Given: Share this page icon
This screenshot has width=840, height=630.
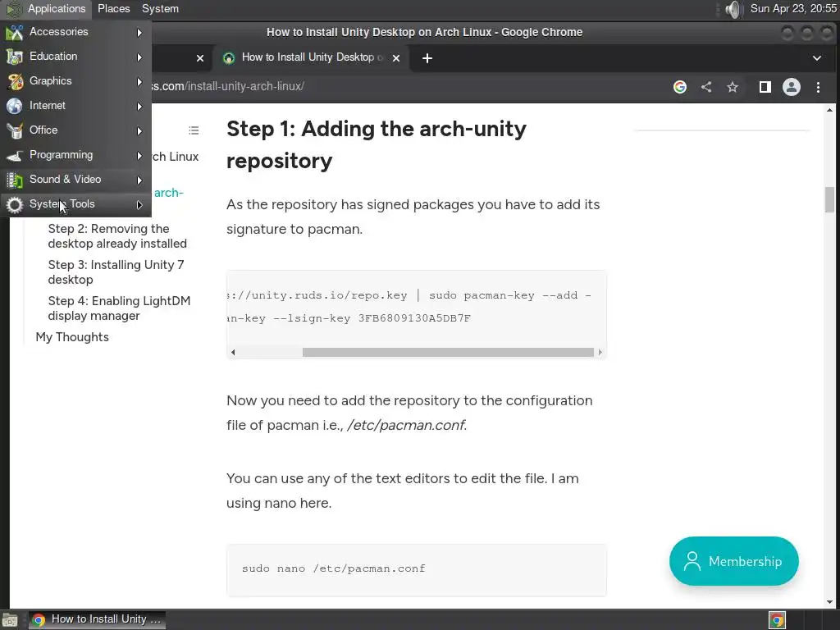Looking at the screenshot, I should [x=706, y=87].
